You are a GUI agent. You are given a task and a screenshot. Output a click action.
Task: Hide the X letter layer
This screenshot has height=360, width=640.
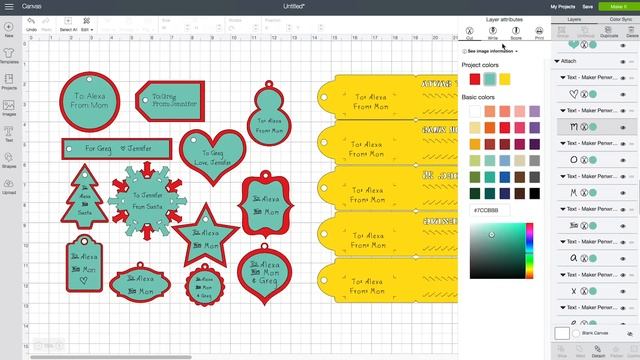pos(623,291)
